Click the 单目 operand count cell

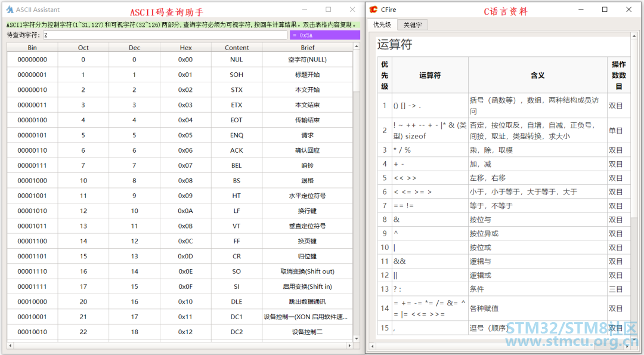point(618,131)
